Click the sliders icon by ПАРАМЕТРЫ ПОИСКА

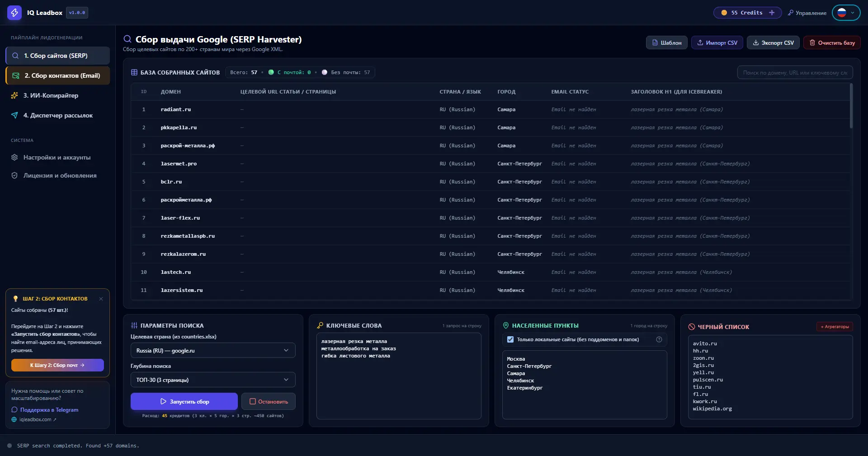click(x=134, y=325)
